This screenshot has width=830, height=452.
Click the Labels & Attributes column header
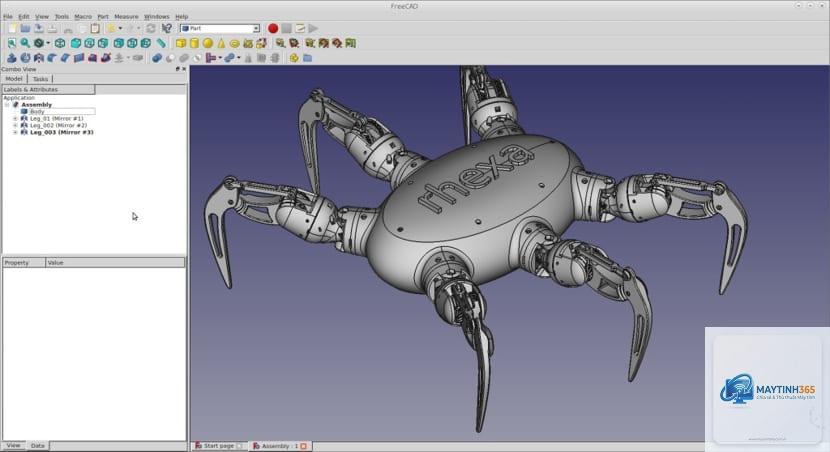tap(48, 89)
